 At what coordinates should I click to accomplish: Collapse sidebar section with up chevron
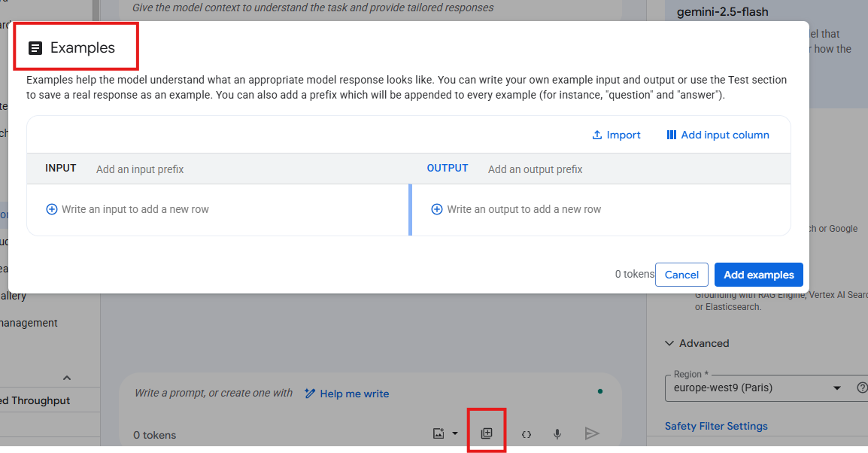tap(67, 378)
